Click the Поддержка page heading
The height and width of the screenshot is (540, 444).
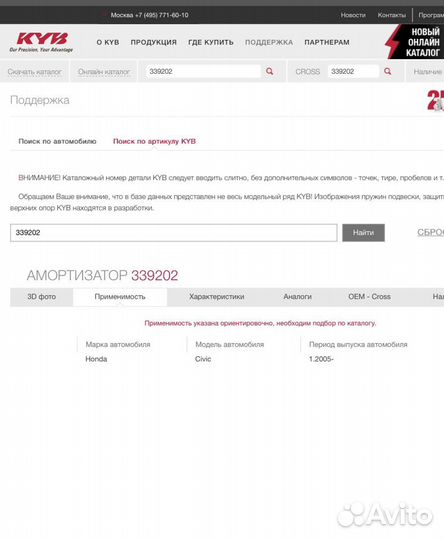40,100
